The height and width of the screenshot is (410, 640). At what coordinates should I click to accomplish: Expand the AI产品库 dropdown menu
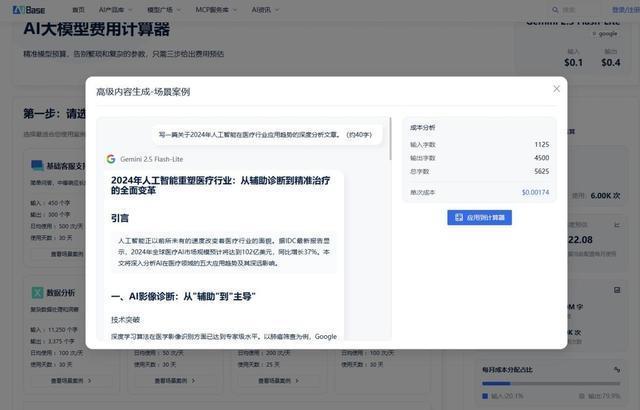(x=116, y=10)
